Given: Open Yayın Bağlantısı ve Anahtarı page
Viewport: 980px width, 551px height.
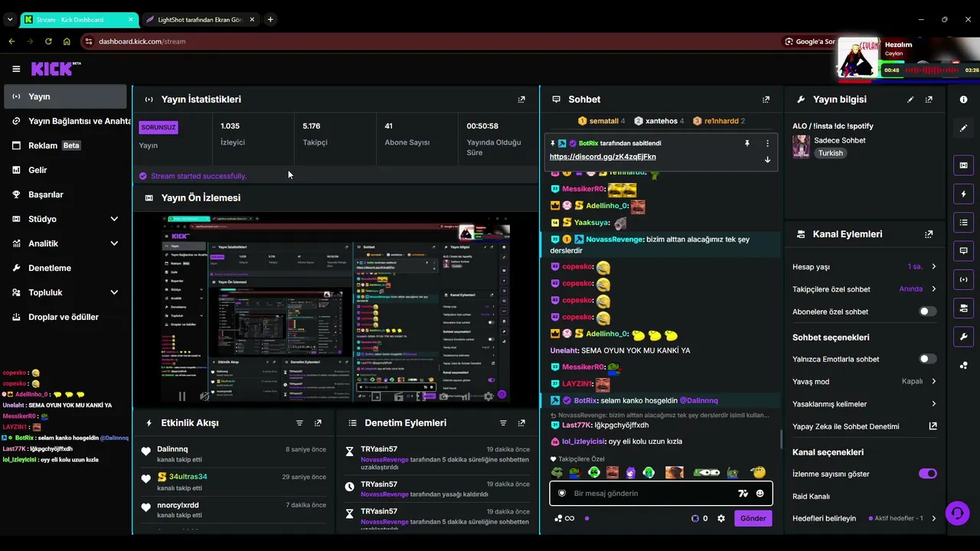Looking at the screenshot, I should tap(65, 121).
